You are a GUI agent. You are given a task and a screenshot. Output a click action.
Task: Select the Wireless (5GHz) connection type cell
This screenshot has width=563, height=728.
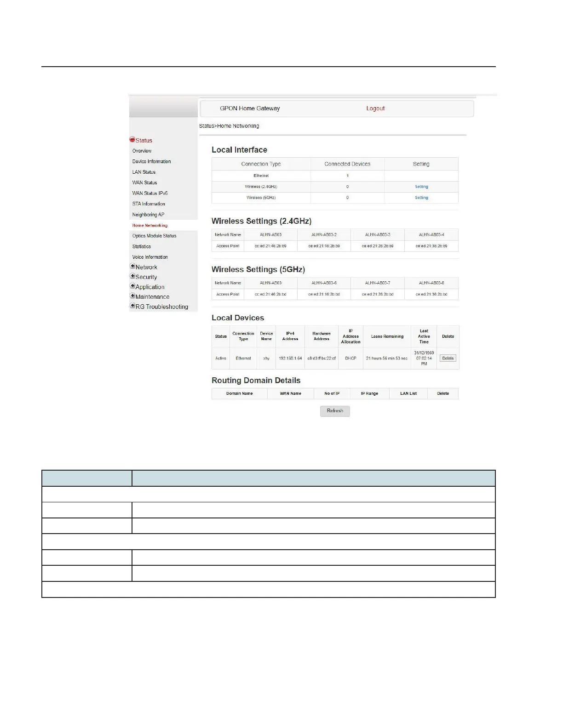point(261,198)
